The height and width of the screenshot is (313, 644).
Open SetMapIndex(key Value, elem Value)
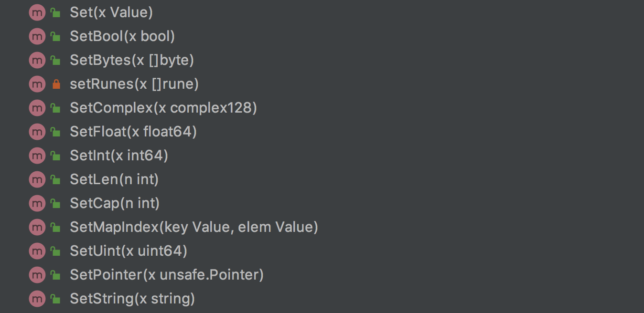(x=193, y=228)
